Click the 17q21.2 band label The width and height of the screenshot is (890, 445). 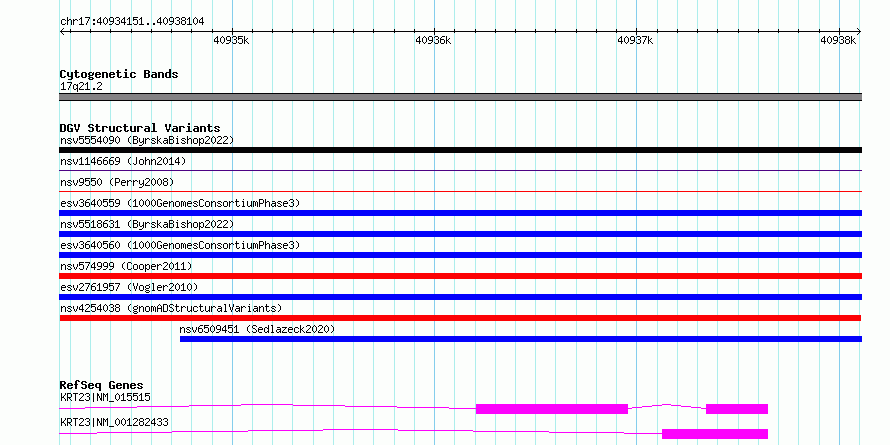(x=81, y=87)
